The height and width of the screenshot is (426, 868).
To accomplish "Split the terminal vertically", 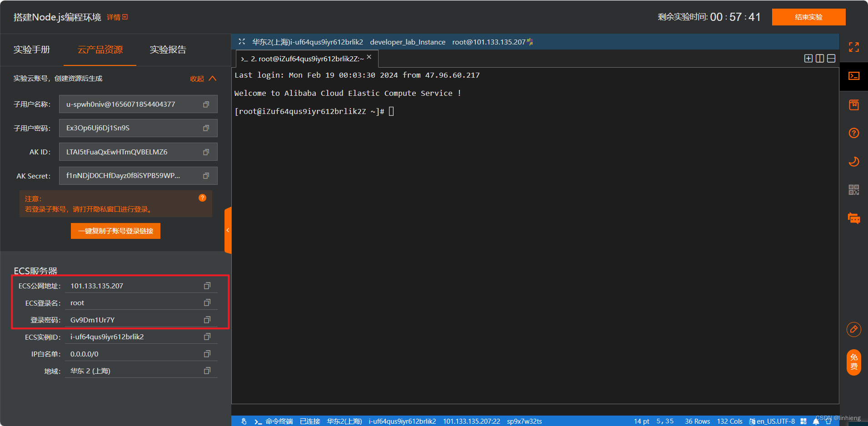I will tap(820, 59).
